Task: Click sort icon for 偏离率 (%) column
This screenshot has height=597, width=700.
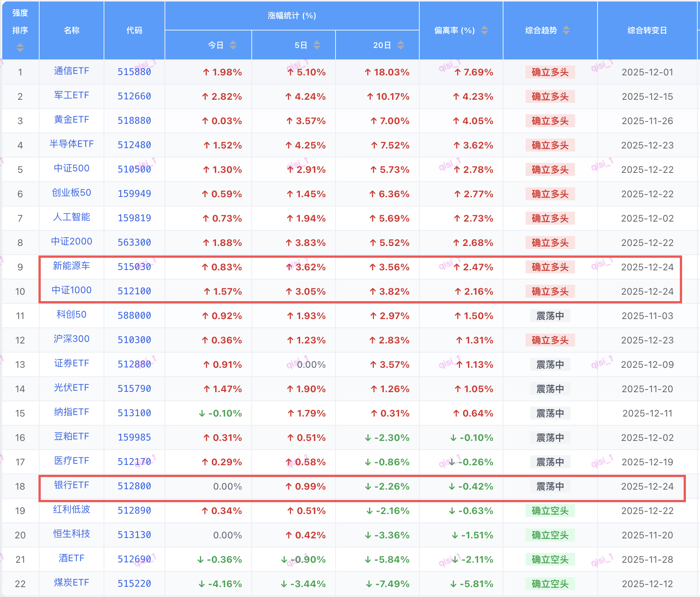Action: [x=484, y=30]
